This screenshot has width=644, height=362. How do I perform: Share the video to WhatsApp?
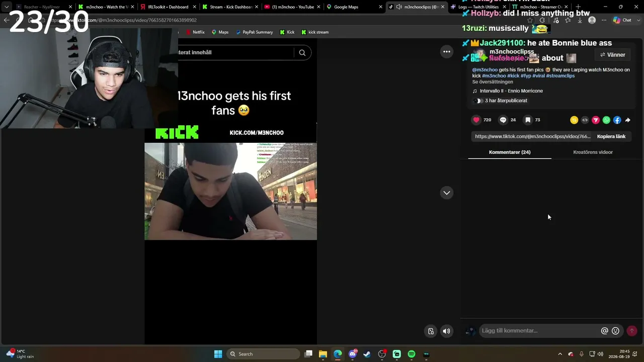pos(606,120)
